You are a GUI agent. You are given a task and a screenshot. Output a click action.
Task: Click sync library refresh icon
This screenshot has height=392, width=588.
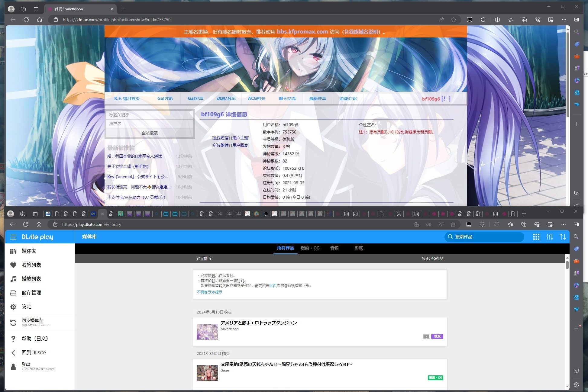pyautogui.click(x=13, y=323)
